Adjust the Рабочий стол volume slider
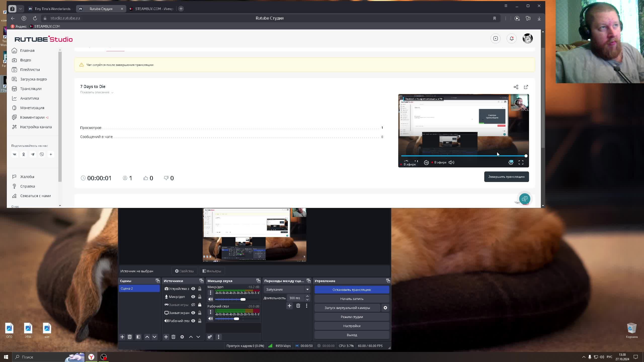This screenshot has width=644, height=362. pos(236,319)
